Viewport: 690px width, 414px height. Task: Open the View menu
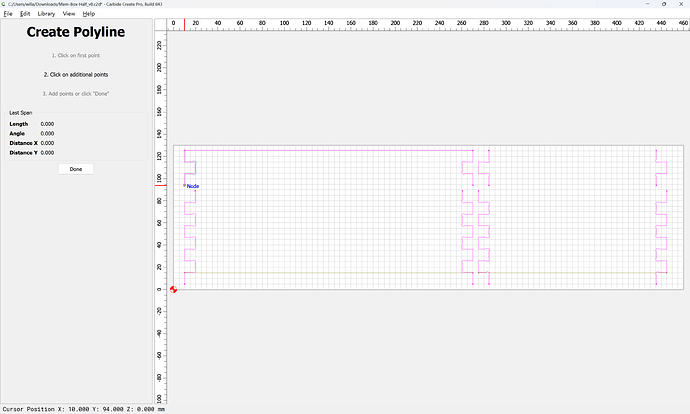click(x=69, y=14)
